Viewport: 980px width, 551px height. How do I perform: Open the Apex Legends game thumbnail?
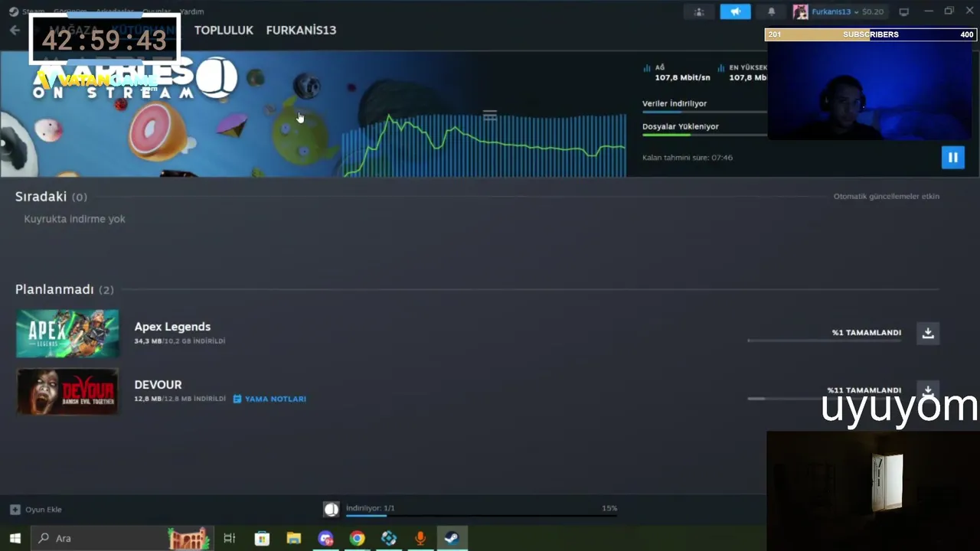67,334
